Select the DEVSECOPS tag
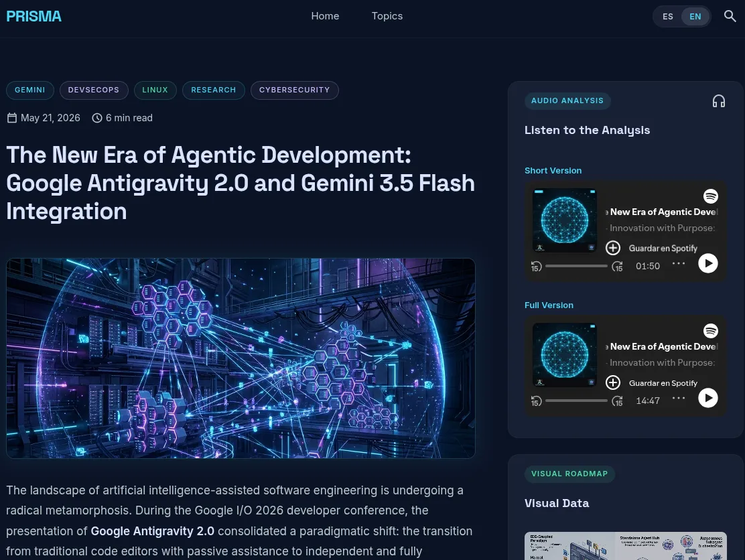 point(94,90)
